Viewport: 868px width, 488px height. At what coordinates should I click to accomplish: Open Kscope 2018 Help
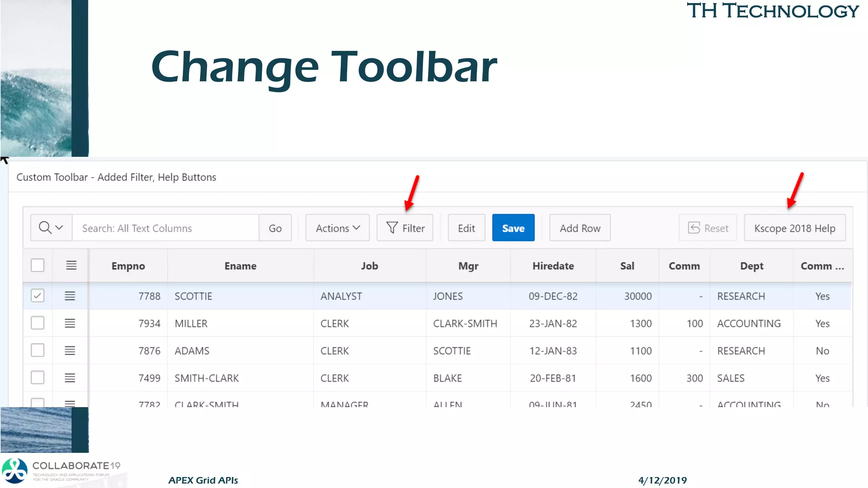pos(795,228)
